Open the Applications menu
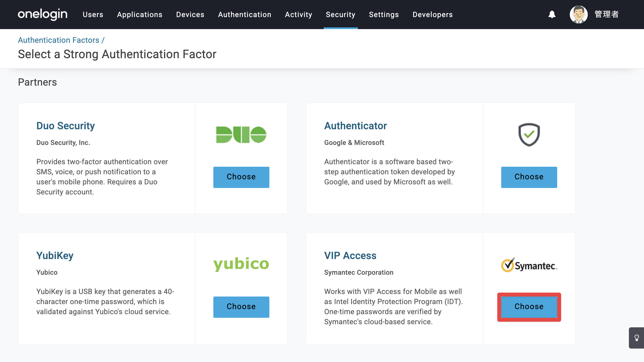 (140, 15)
